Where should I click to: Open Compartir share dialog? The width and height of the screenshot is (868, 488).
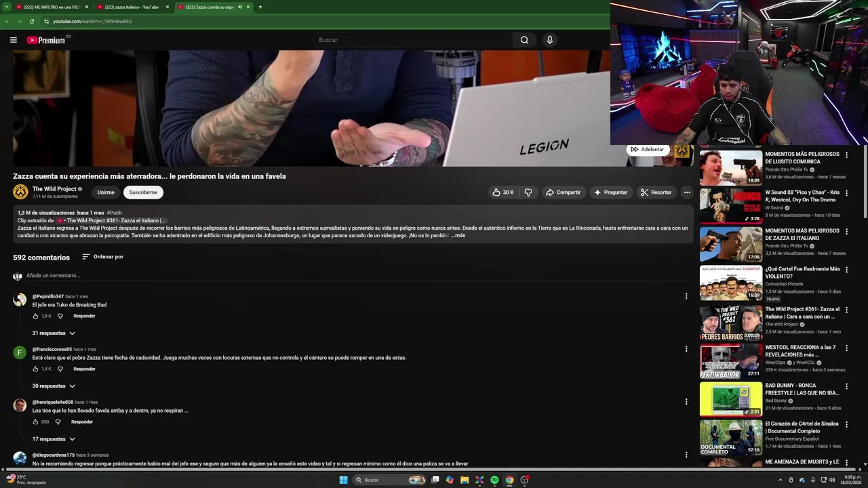[563, 192]
